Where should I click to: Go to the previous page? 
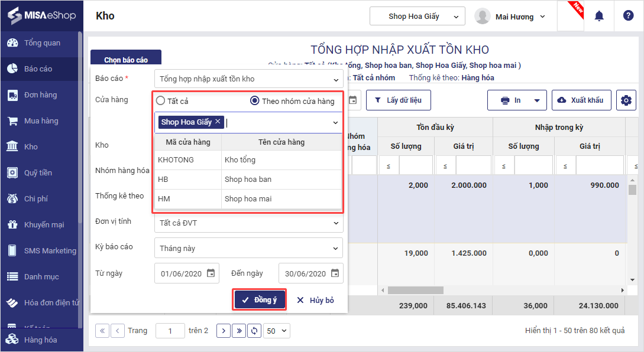click(118, 331)
